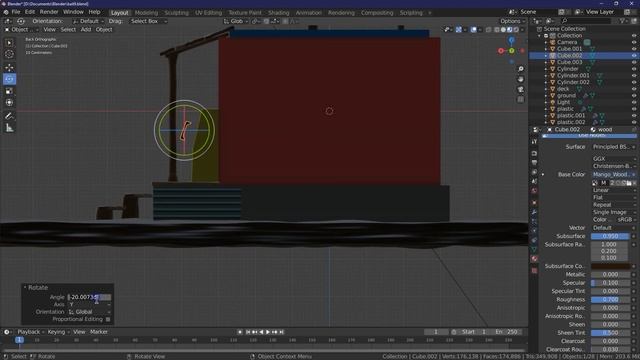Screen dimensions: 640x360
Task: Hide ground object via eye icon
Action: tap(634, 96)
